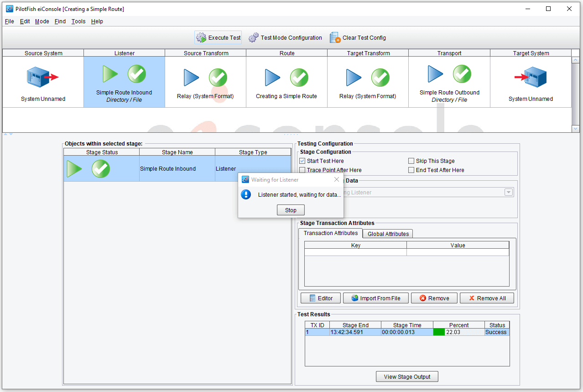Switch to the Global Attributes tab

[388, 234]
